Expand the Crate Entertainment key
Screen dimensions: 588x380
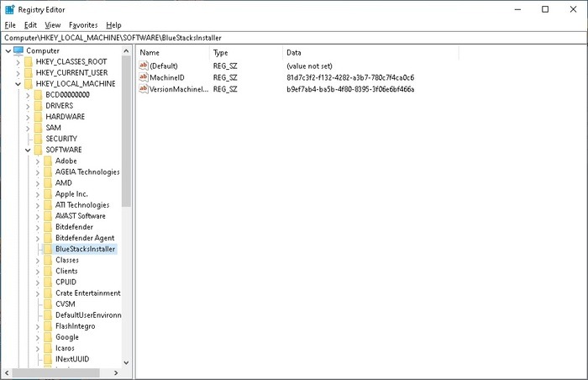pyautogui.click(x=37, y=293)
